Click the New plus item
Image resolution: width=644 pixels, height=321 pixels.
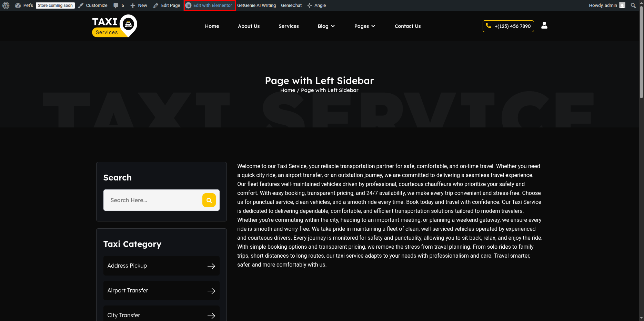coord(139,6)
